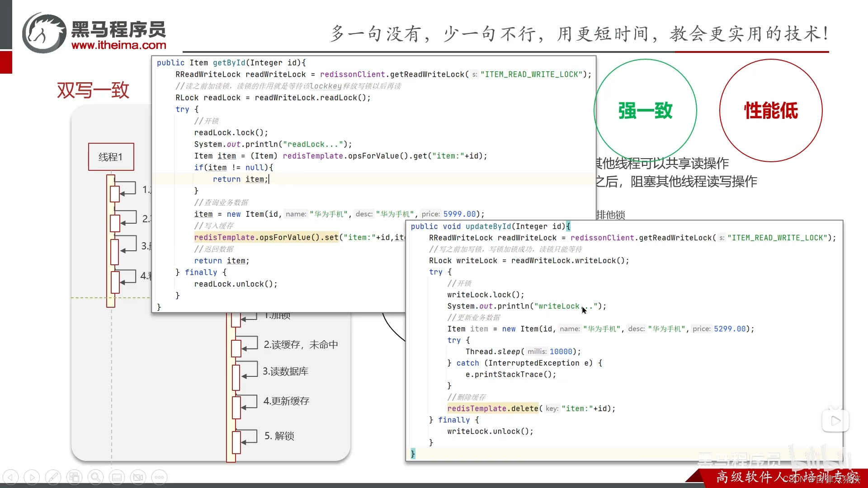Image resolution: width=868 pixels, height=488 pixels.
Task: Click the Thread.sleep millis 10000 line
Action: tap(523, 352)
